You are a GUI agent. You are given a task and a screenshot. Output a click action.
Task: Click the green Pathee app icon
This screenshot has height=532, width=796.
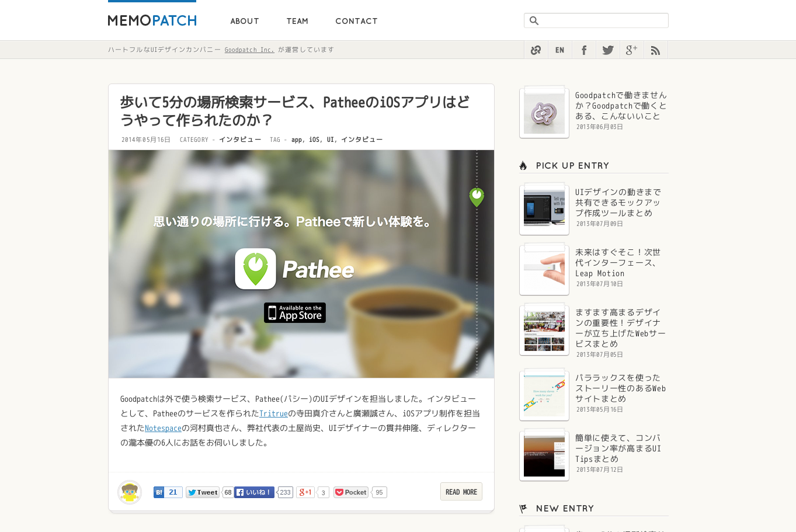[x=255, y=269]
